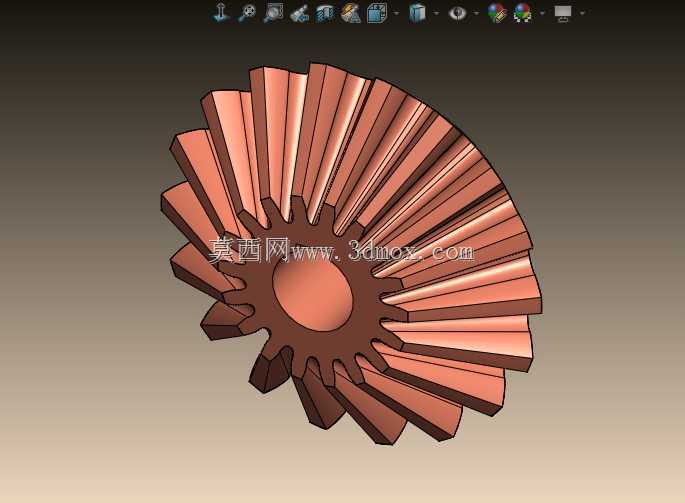The image size is (685, 503).
Task: Select the Zoom to Area tool
Action: (274, 12)
